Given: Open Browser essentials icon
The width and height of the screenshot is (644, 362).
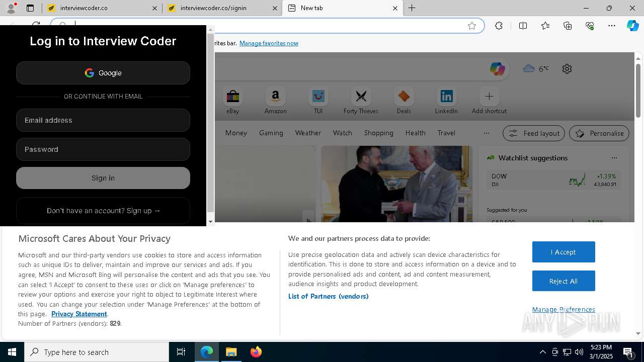Looking at the screenshot, I should pyautogui.click(x=590, y=26).
